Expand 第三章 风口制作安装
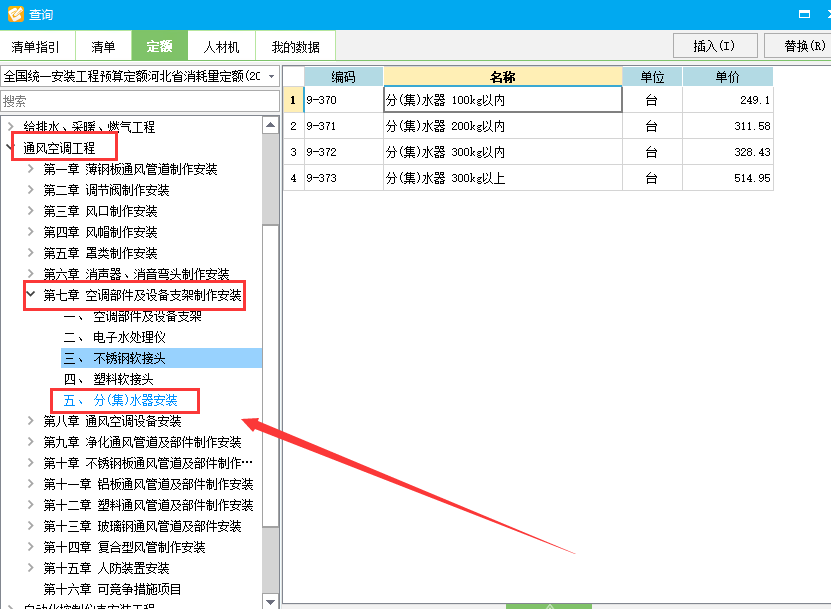Viewport: 831px width, 609px height. click(31, 210)
